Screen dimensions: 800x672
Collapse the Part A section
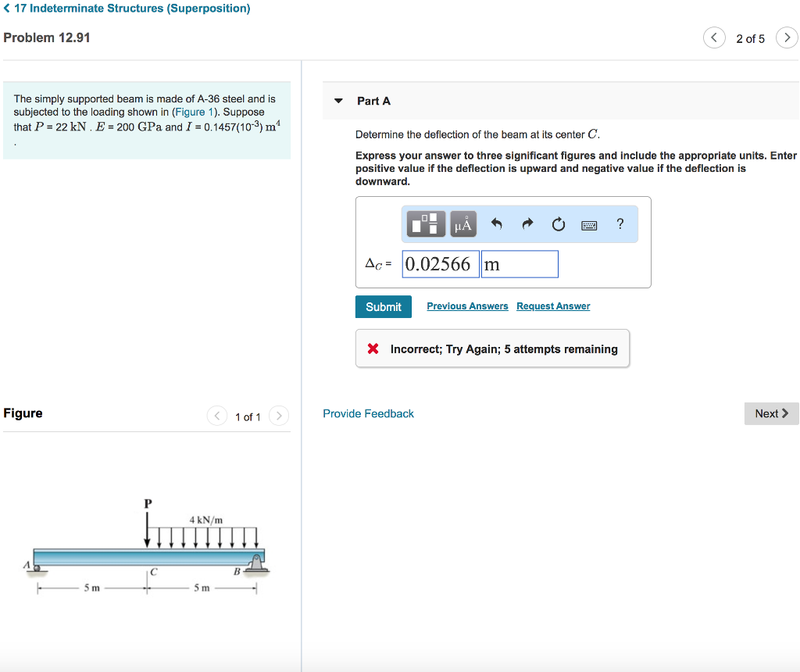pyautogui.click(x=337, y=100)
